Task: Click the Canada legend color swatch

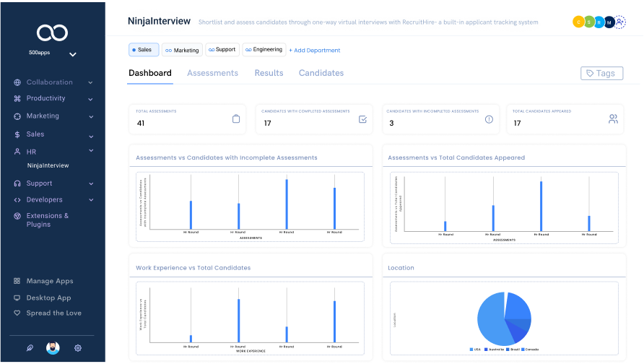Action: [523, 350]
